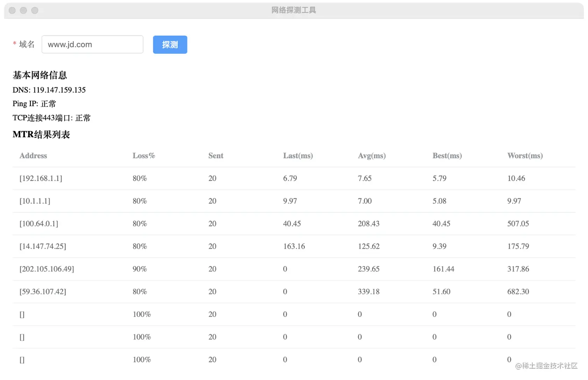Click the DNS: 119.147.159.135 line

[x=49, y=90]
